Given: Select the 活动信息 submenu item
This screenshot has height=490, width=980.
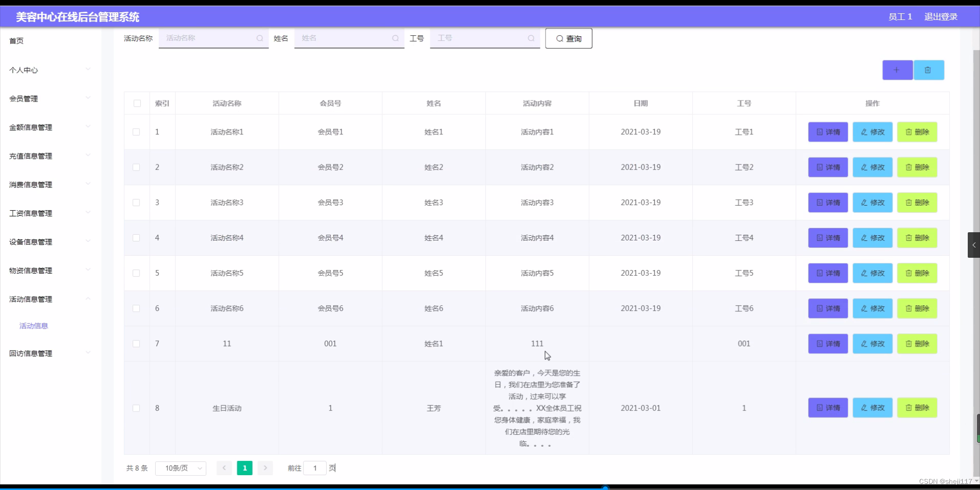Looking at the screenshot, I should 33,326.
